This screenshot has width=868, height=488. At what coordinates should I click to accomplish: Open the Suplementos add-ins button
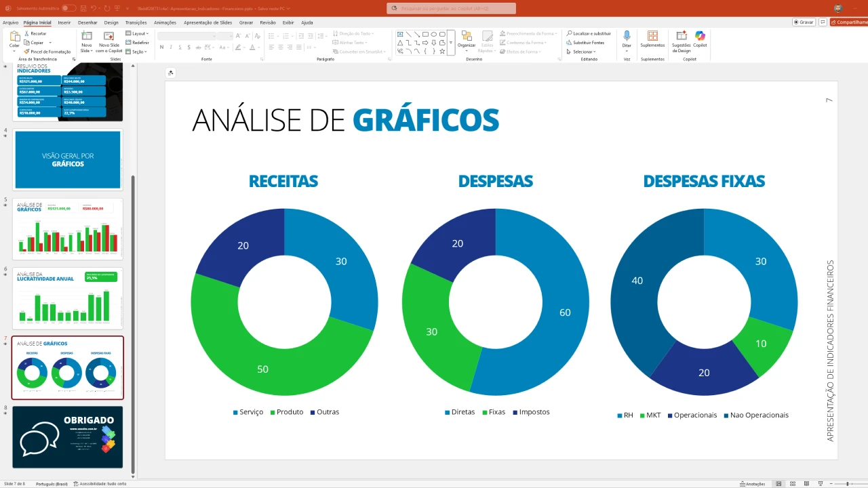click(652, 37)
